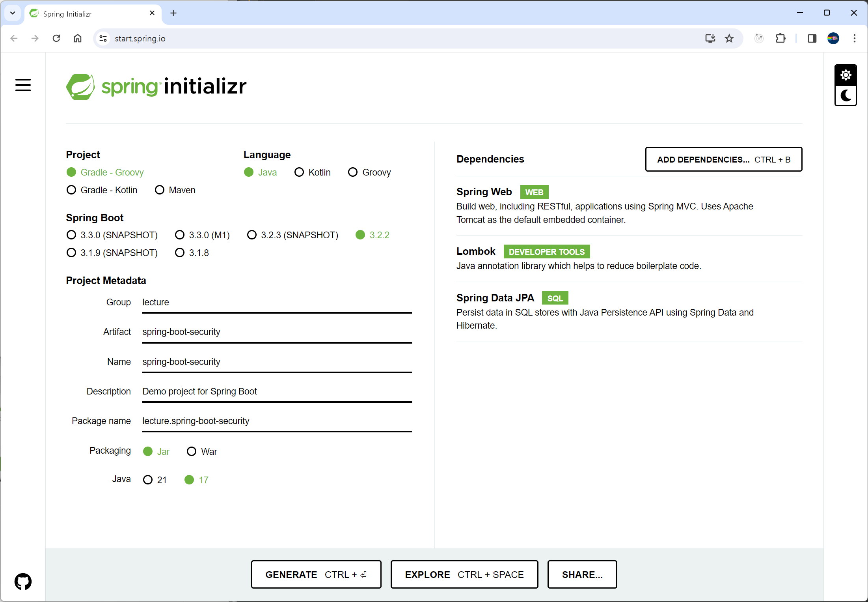Image resolution: width=868 pixels, height=602 pixels.
Task: Pick Java version 21
Action: click(x=148, y=480)
